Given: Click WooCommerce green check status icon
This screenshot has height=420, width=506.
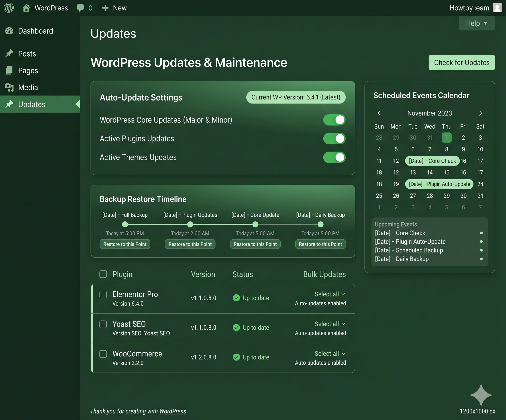Looking at the screenshot, I should point(236,357).
